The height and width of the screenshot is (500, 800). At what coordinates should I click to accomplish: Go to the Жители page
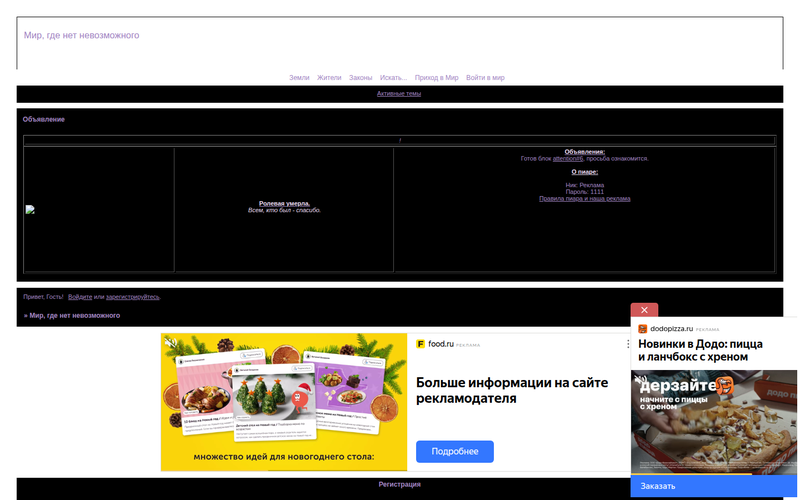point(329,77)
